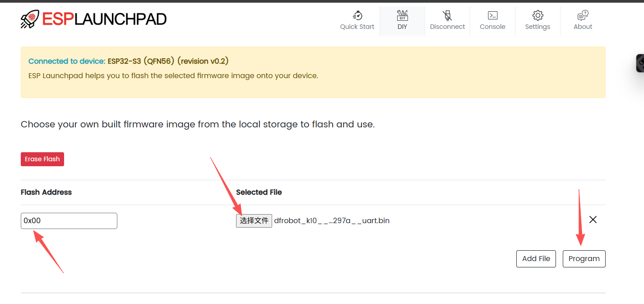Viewport: 644px width, 304px height.
Task: Click the dark floating widget at right edge
Action: 640,63
